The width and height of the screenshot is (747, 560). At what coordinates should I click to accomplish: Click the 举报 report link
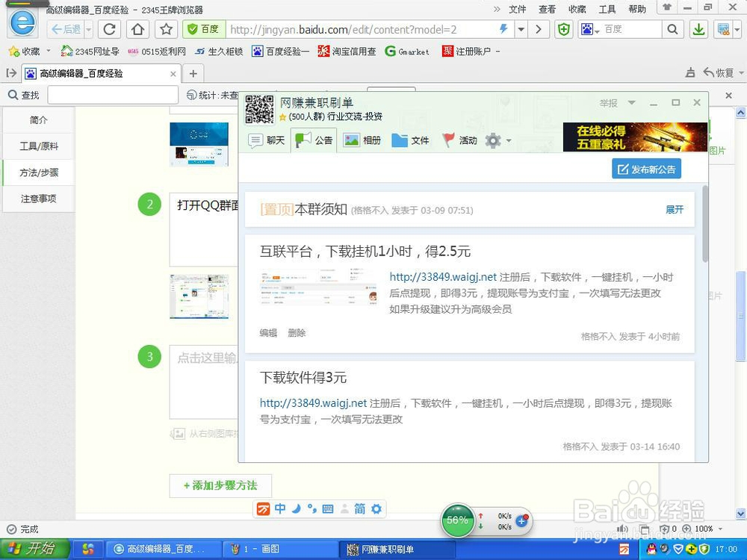tap(608, 103)
